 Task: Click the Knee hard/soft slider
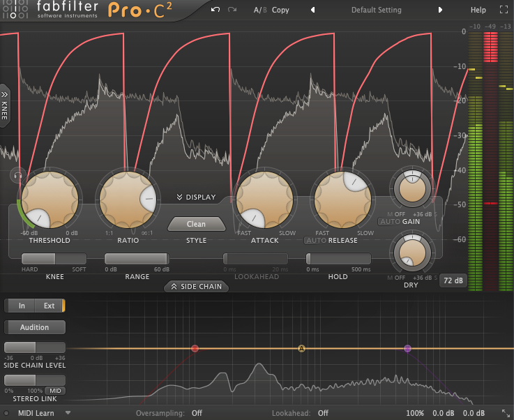pyautogui.click(x=54, y=259)
